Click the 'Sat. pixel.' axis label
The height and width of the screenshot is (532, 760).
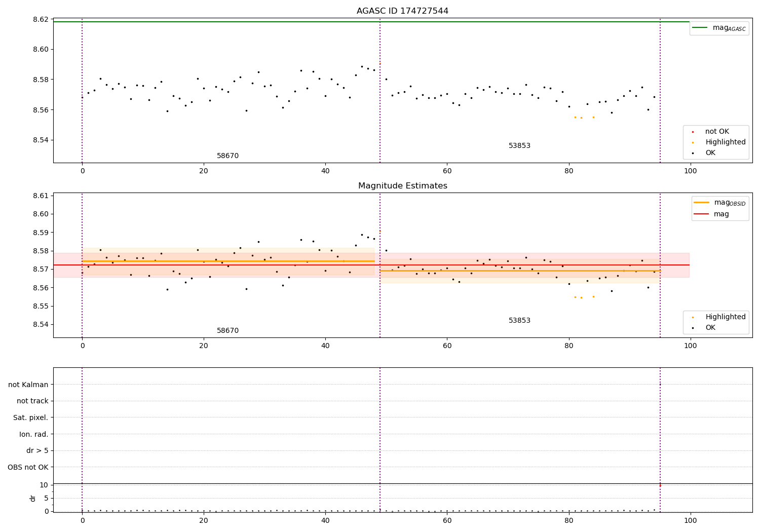point(31,418)
